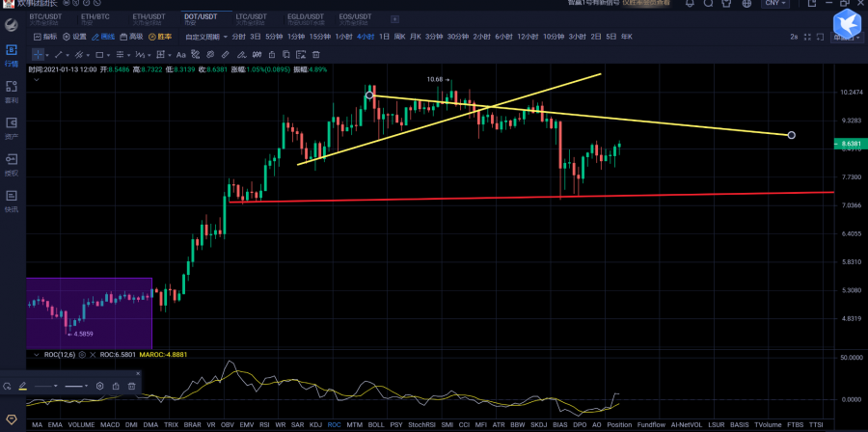Add a new chart tab with plus button
Screen dimensions: 868x432
(394, 19)
